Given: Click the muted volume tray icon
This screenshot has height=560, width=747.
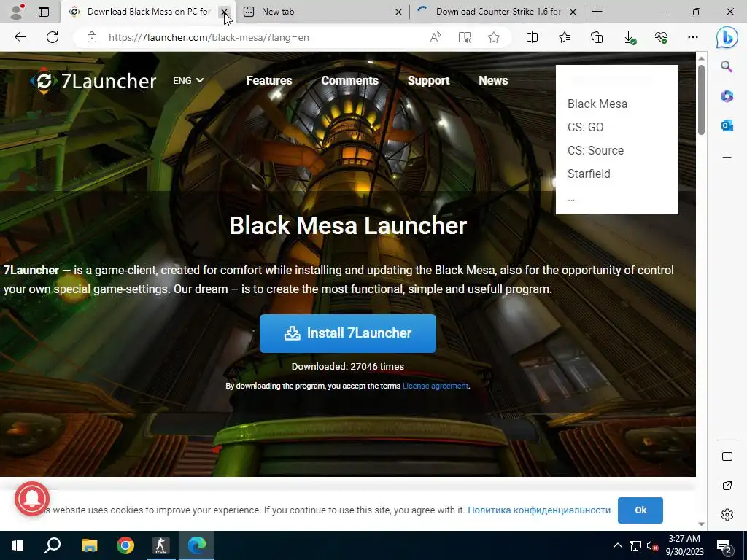Looking at the screenshot, I should click(x=652, y=545).
